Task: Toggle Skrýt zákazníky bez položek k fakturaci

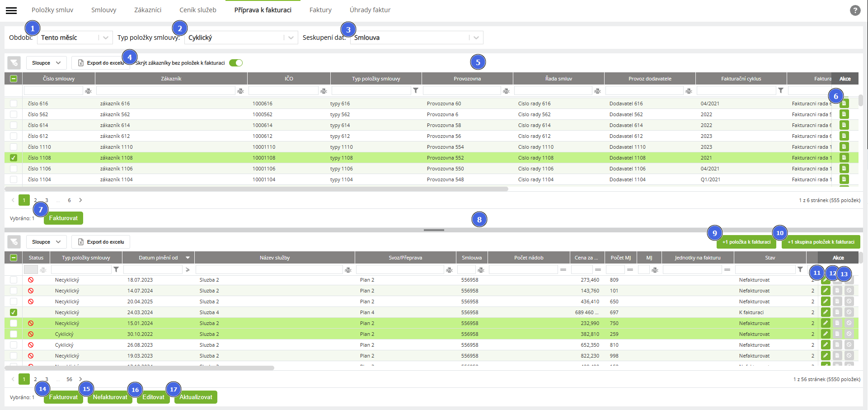Action: tap(235, 63)
